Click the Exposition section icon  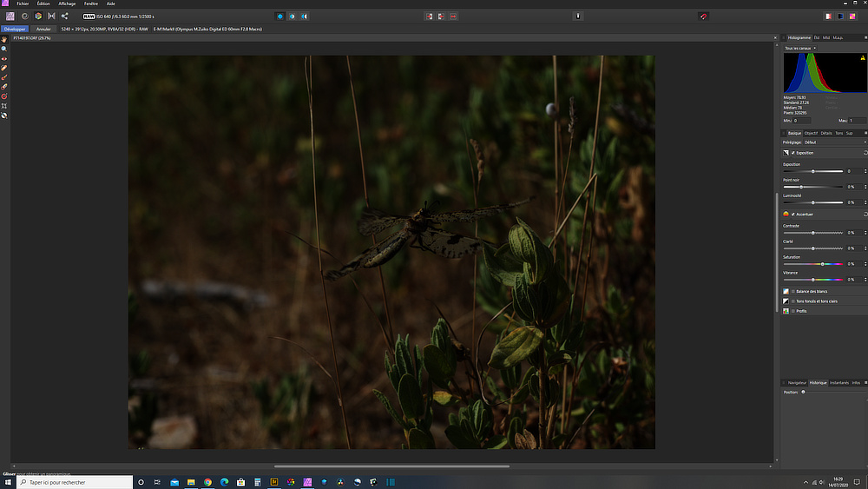(x=786, y=152)
